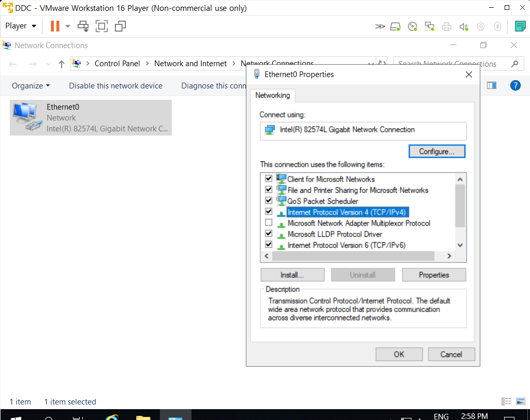The width and height of the screenshot is (530, 420).
Task: Open recent locations dropdown arrow
Action: (x=48, y=64)
